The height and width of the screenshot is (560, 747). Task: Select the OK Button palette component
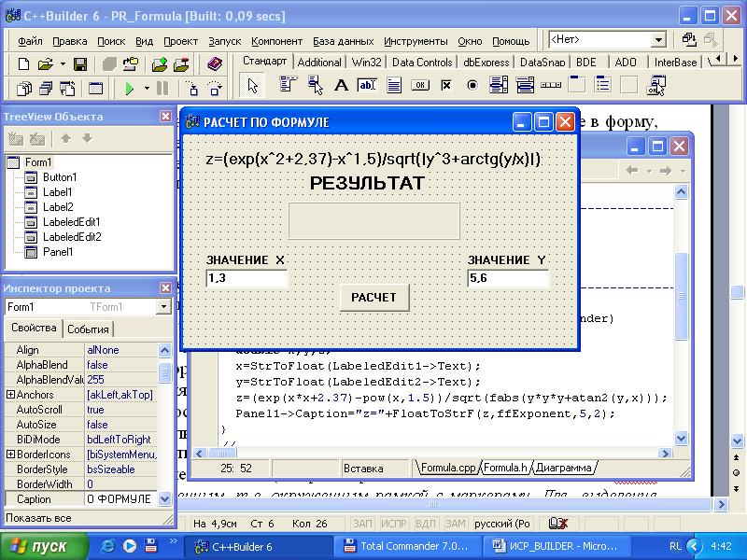[x=420, y=85]
